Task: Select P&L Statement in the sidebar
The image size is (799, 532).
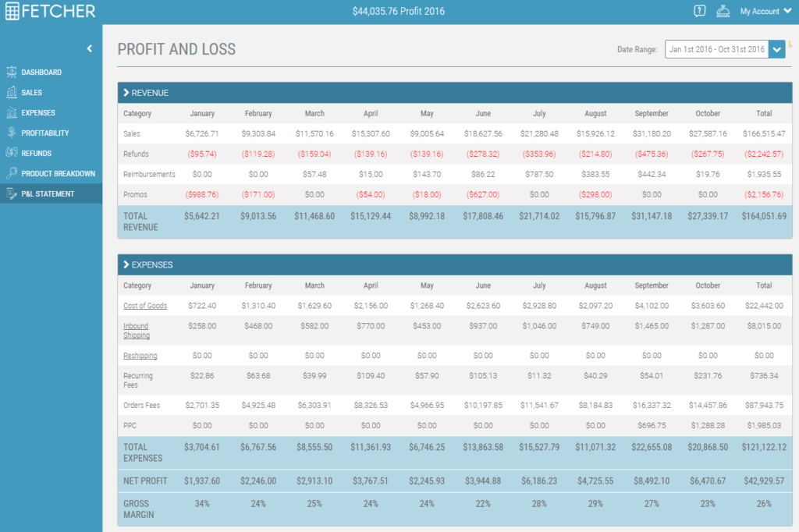Action: [x=48, y=193]
